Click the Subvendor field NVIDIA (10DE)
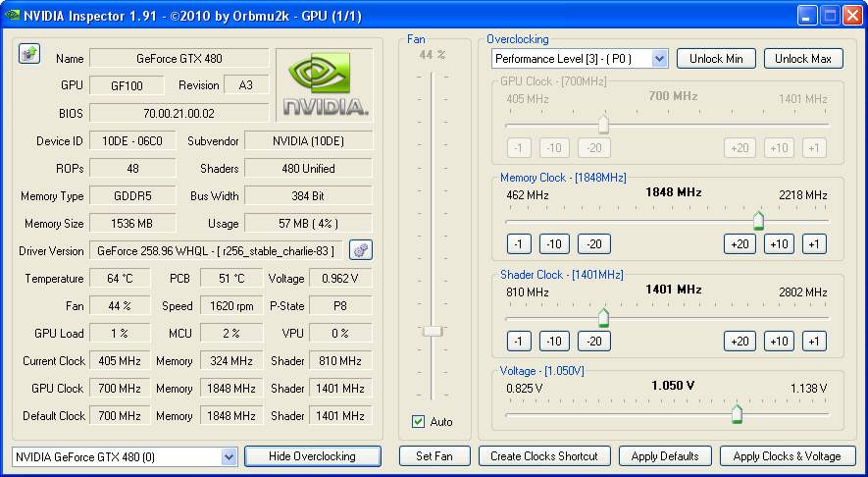 [308, 140]
